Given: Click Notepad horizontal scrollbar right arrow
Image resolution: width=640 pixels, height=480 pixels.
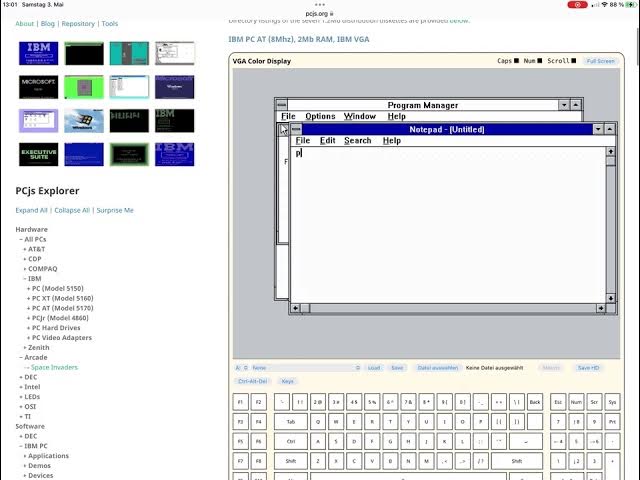Looking at the screenshot, I should pos(600,308).
